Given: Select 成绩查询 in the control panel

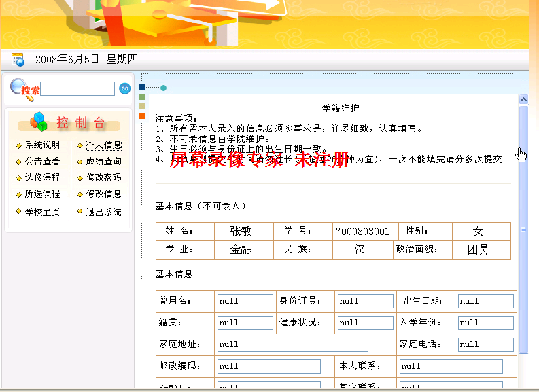Looking at the screenshot, I should pos(103,162).
